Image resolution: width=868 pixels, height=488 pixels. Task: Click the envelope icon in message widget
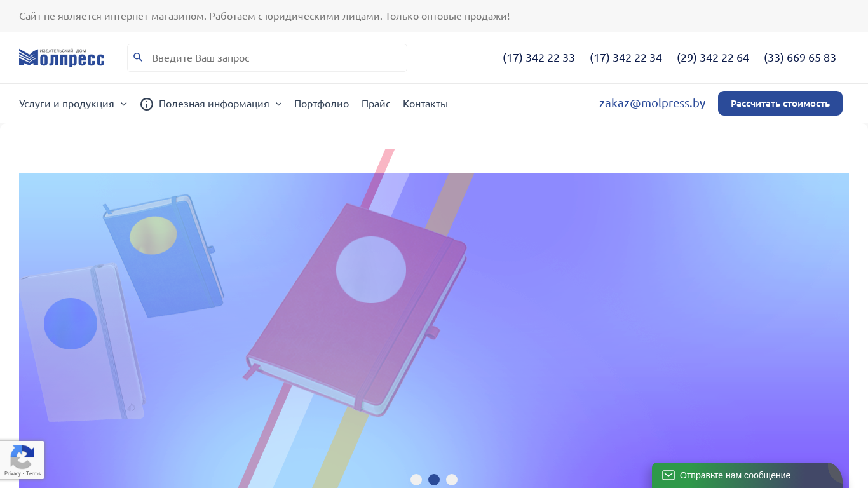pos(668,475)
